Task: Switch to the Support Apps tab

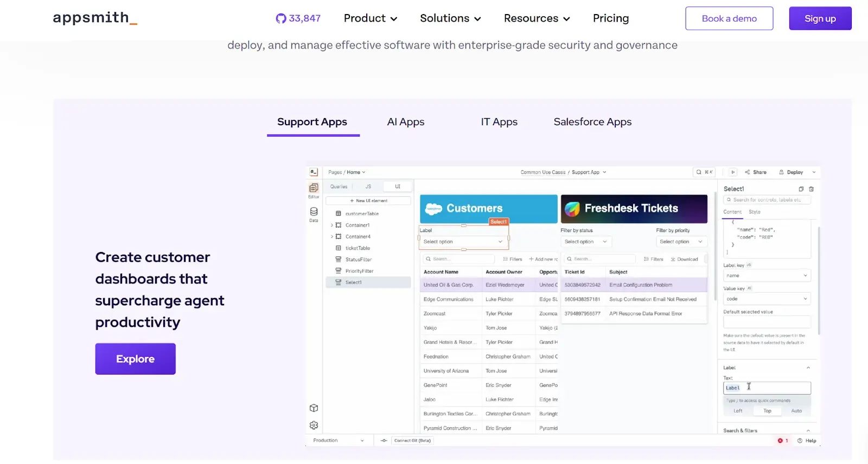Action: 312,122
